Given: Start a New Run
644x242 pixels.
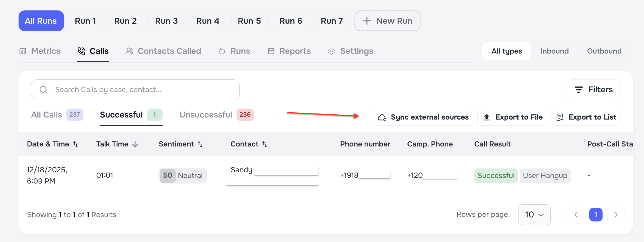Looking at the screenshot, I should [387, 21].
